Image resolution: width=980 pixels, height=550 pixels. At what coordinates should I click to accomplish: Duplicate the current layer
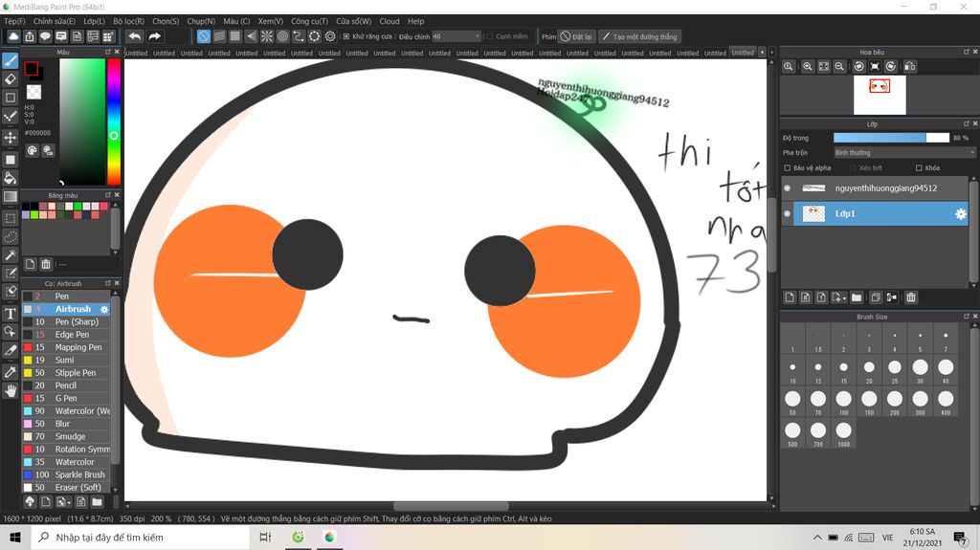(x=876, y=297)
